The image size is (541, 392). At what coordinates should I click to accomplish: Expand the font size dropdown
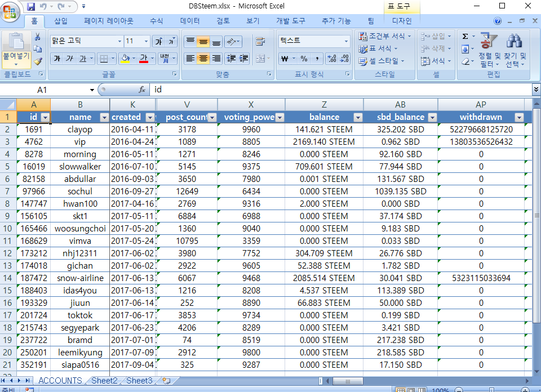coord(147,41)
